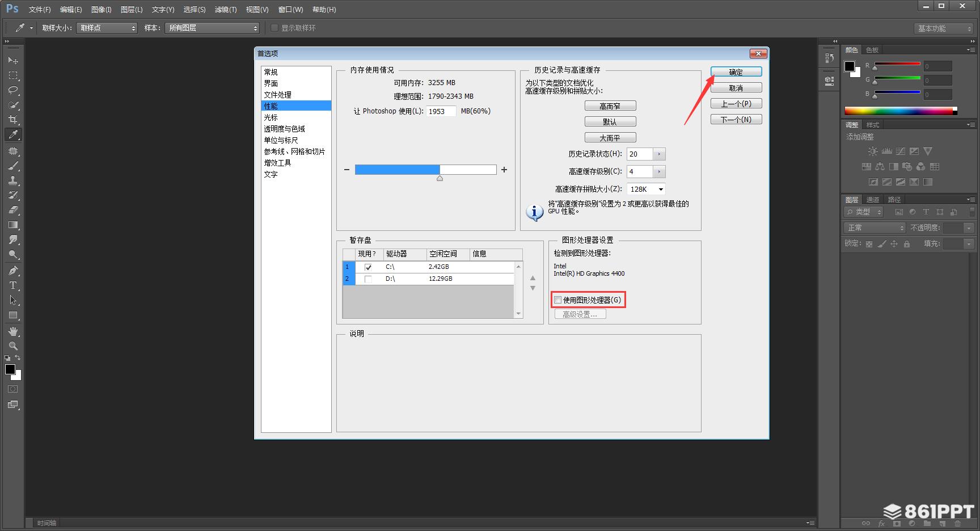This screenshot has height=531, width=980.
Task: Click the red R color slider
Action: coord(897,64)
